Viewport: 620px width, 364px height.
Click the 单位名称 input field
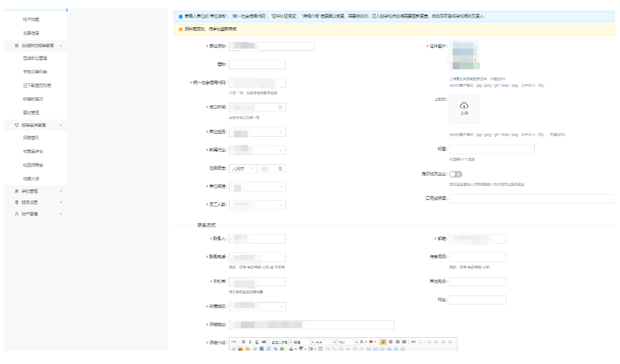[x=271, y=46]
